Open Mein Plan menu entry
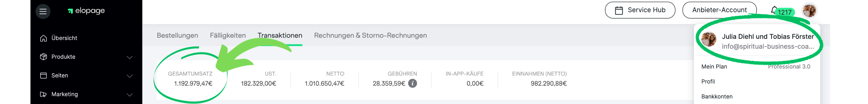 [756, 67]
